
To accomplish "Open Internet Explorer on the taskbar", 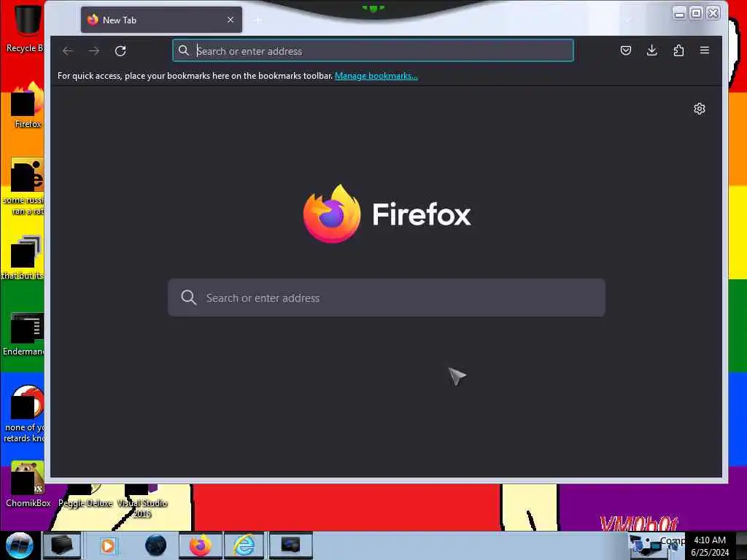I will [244, 545].
